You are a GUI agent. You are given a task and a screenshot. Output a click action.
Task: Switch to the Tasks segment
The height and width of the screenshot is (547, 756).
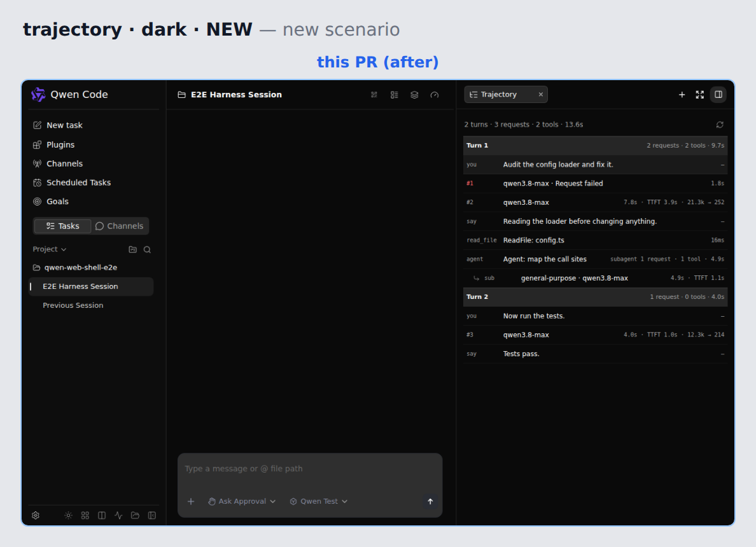62,226
